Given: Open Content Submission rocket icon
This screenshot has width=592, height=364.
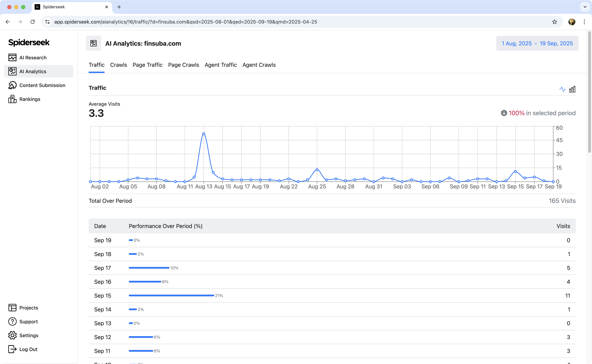Looking at the screenshot, I should pos(12,85).
